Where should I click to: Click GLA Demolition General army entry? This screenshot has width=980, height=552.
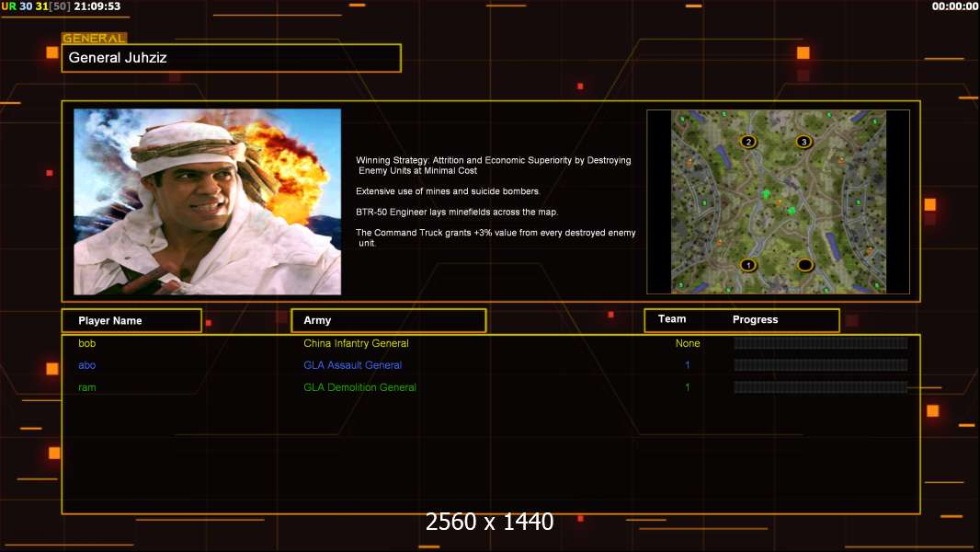pos(359,387)
